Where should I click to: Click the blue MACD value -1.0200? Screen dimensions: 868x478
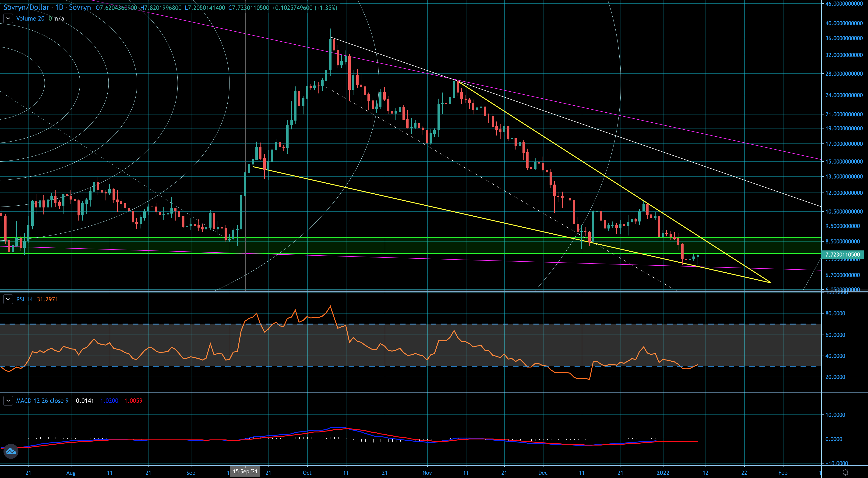click(x=108, y=401)
